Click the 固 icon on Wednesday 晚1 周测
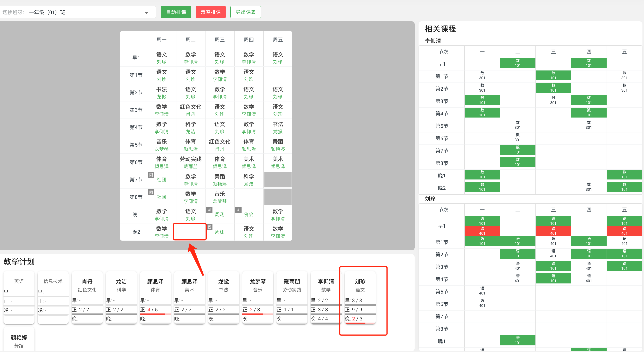The image size is (644, 352). pos(209,210)
